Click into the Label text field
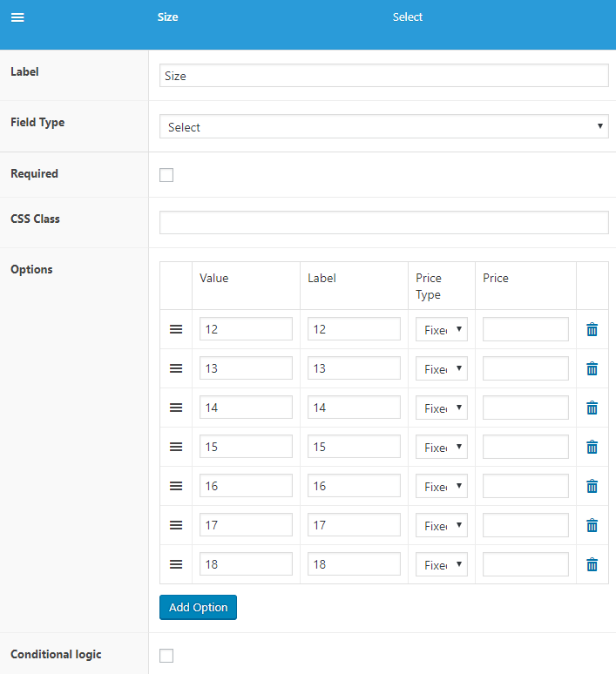Viewport: 616px width, 674px height. [x=383, y=76]
